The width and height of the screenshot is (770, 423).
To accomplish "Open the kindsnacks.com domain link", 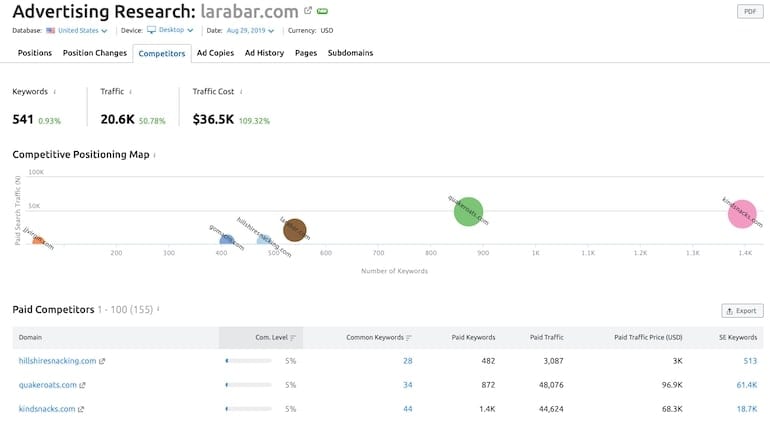I will pyautogui.click(x=47, y=409).
